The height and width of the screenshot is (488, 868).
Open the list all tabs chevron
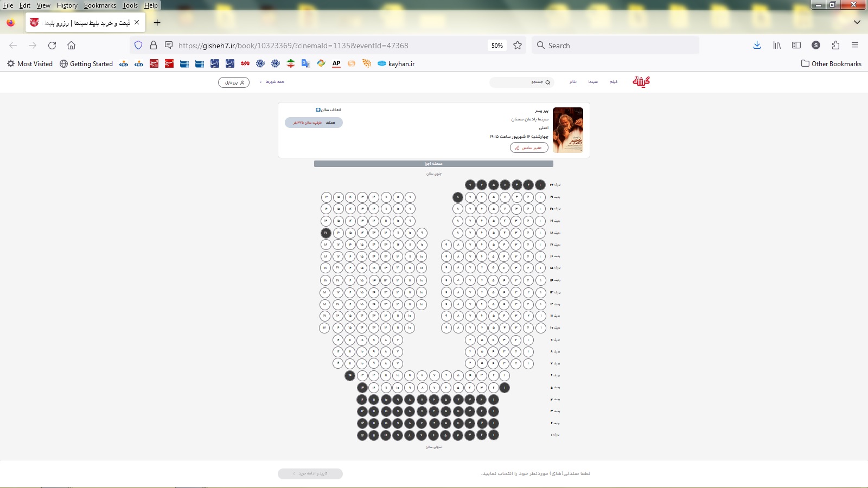coord(857,22)
